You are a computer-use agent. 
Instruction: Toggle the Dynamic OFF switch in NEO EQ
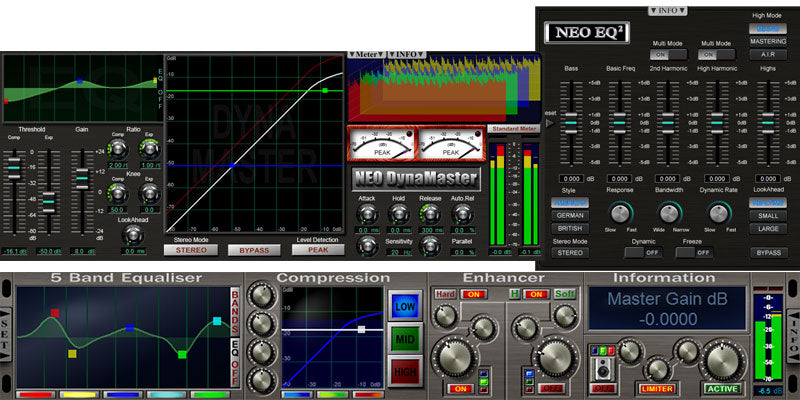pos(644,252)
